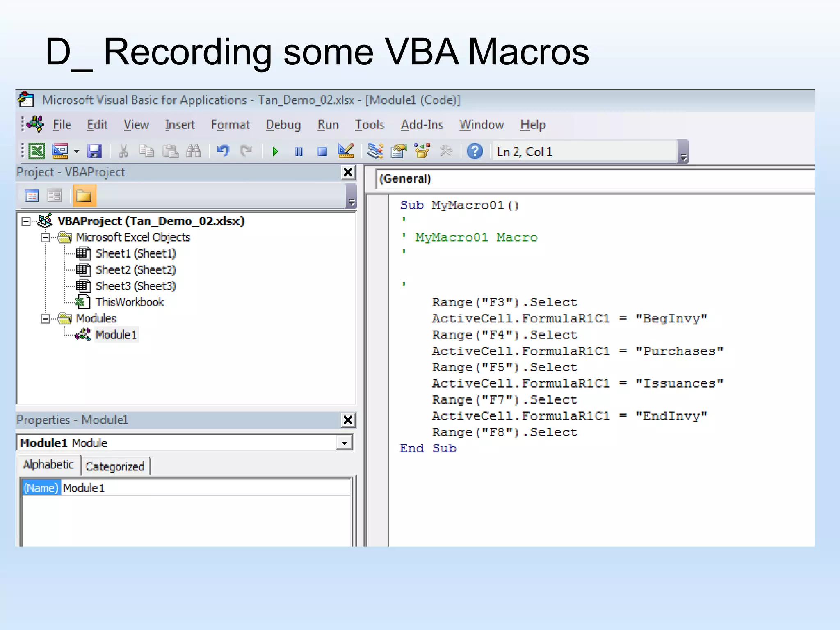Click the Undo arrow icon
This screenshot has width=840, height=630.
223,151
